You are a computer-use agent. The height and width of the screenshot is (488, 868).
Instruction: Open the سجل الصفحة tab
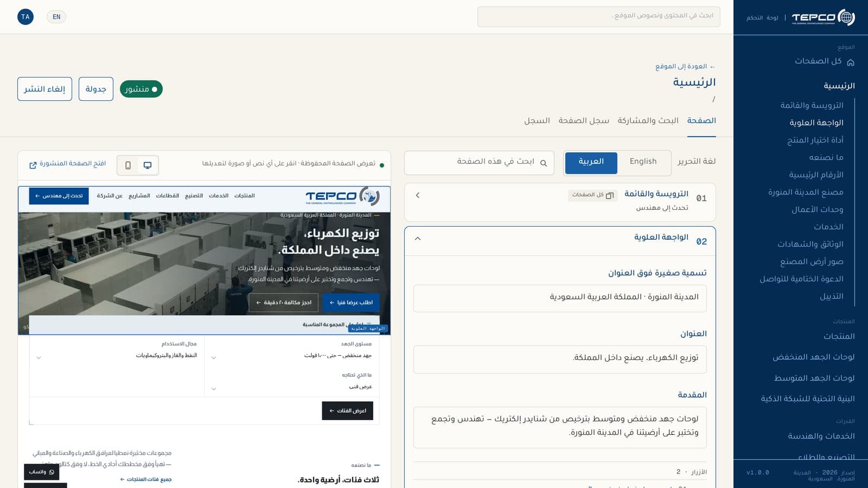coord(584,120)
